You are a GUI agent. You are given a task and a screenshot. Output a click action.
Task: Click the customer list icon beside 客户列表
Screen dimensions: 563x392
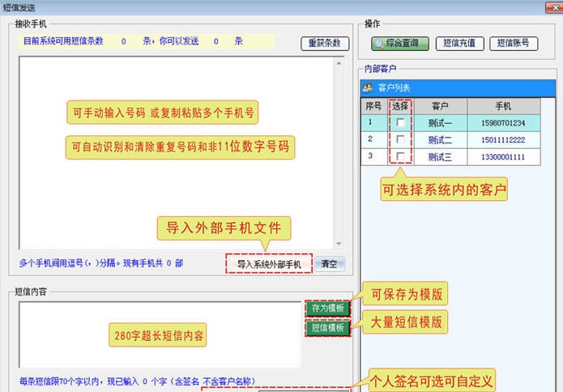click(368, 87)
